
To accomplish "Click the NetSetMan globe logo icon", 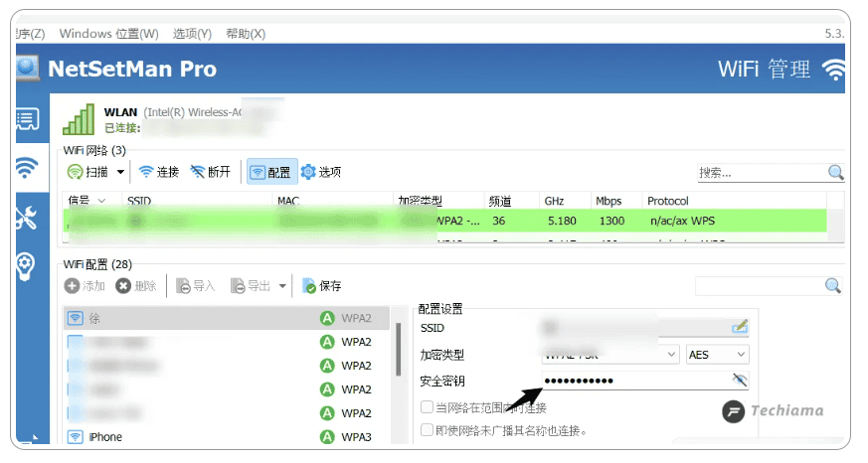I will [x=28, y=68].
